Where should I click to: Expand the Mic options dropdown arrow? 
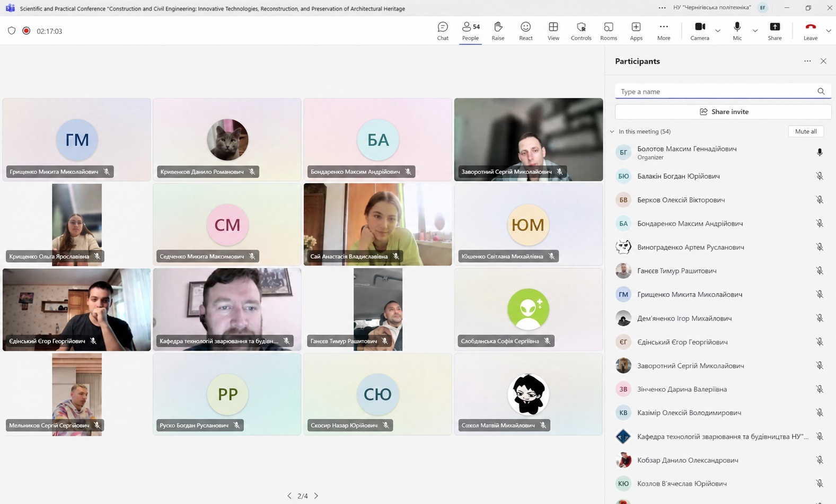pos(755,31)
